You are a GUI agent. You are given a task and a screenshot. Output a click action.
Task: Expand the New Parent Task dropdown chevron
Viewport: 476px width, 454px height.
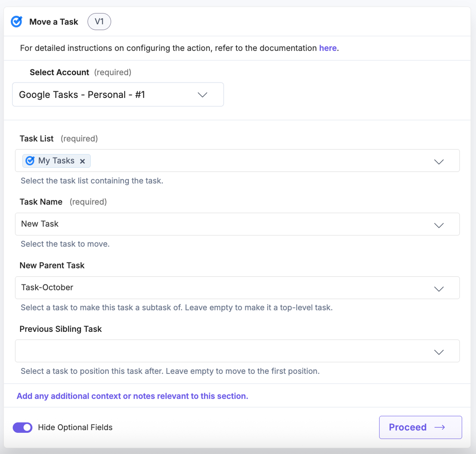coord(439,289)
